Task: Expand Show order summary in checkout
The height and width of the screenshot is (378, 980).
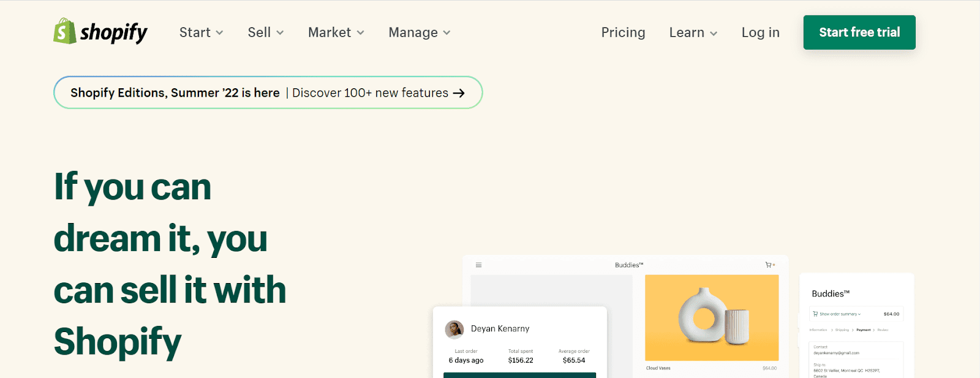Action: click(840, 314)
